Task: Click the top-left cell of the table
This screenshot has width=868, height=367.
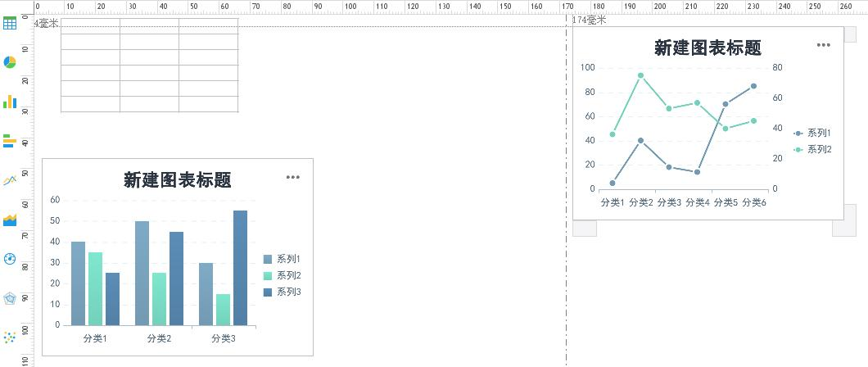Action: click(90, 26)
